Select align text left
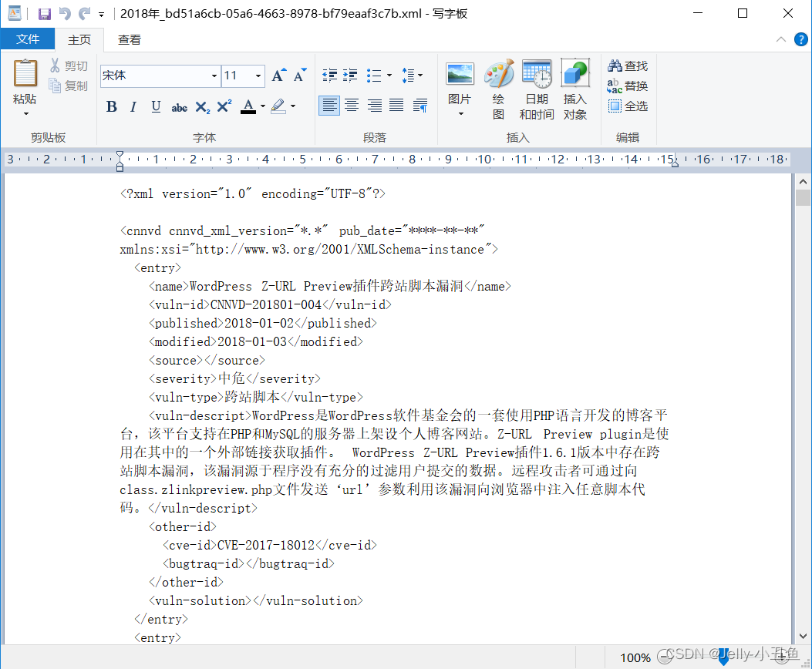The height and width of the screenshot is (669, 812). (329, 106)
